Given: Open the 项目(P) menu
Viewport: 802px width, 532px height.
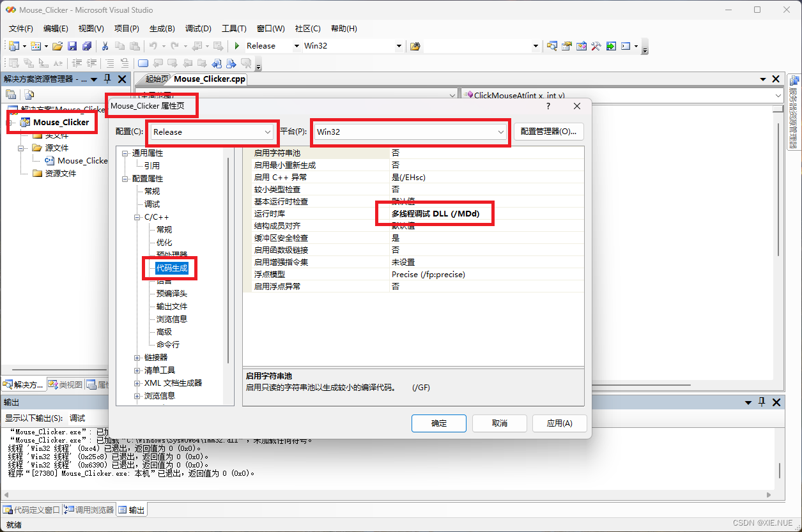Looking at the screenshot, I should (x=127, y=29).
